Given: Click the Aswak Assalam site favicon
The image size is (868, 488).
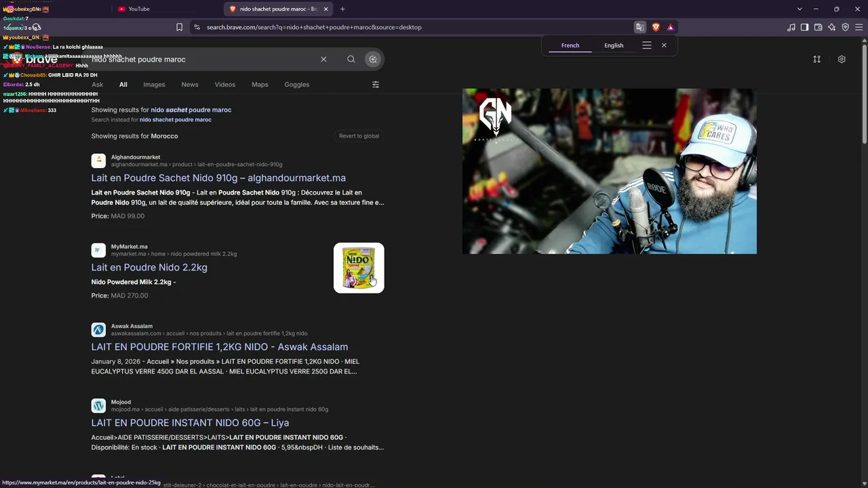Looking at the screenshot, I should 99,330.
